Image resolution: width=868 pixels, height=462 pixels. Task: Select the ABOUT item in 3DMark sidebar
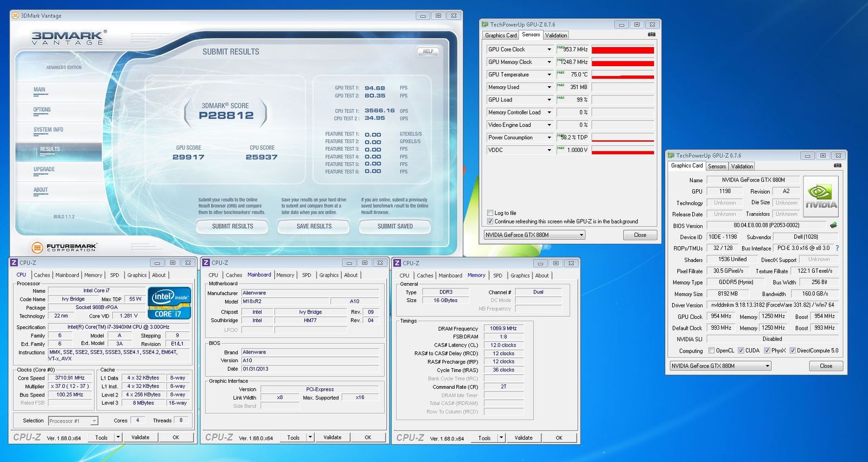click(x=41, y=190)
